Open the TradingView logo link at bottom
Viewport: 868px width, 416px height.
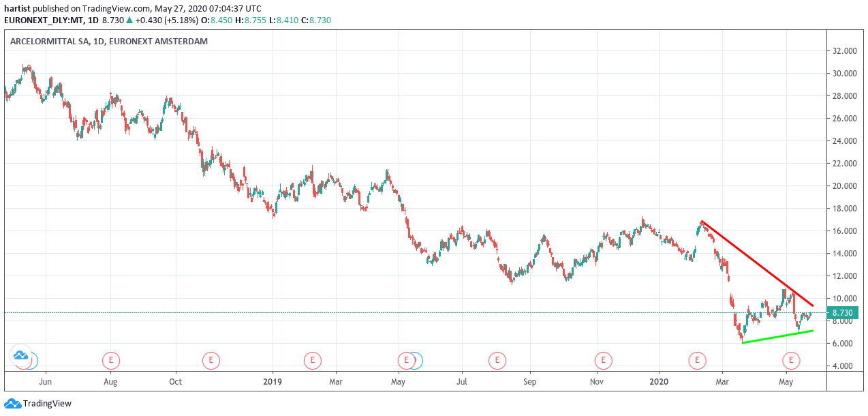click(38, 404)
